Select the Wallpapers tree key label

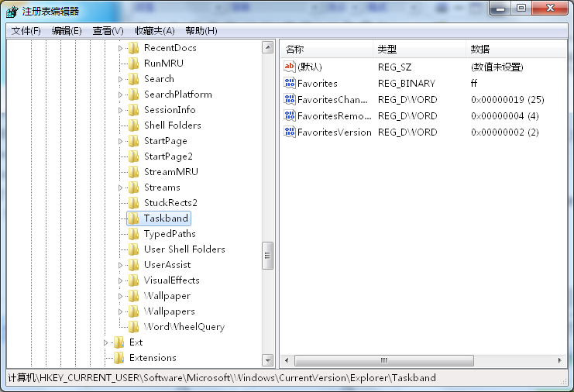point(169,311)
